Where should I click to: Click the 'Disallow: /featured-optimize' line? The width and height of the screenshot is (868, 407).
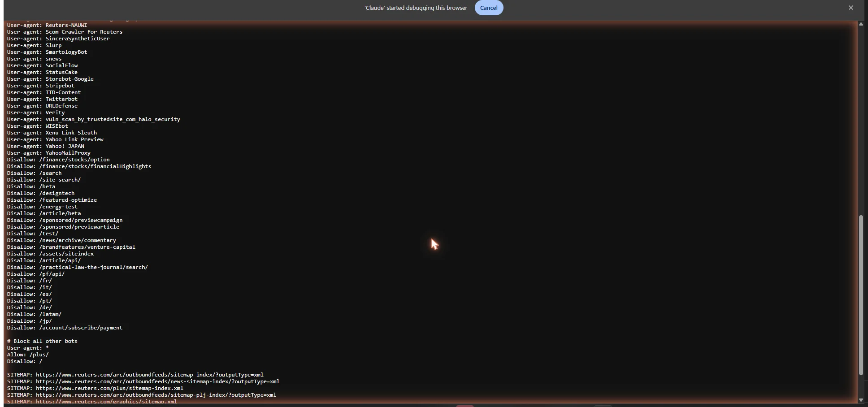(52, 200)
